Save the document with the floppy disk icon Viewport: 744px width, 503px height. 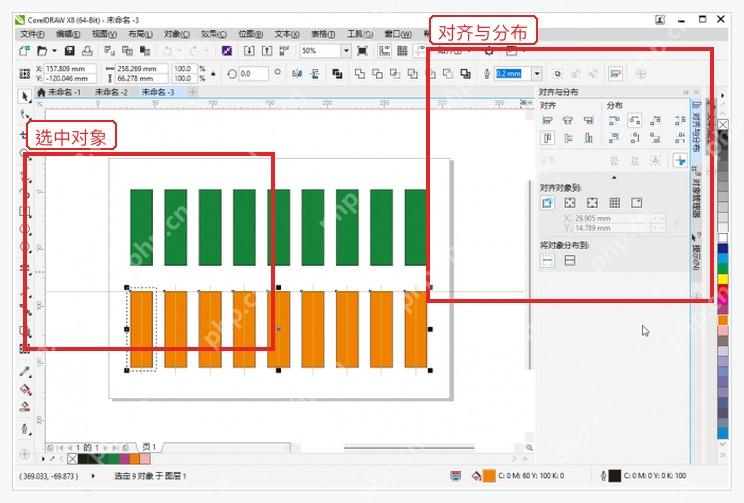[70, 50]
